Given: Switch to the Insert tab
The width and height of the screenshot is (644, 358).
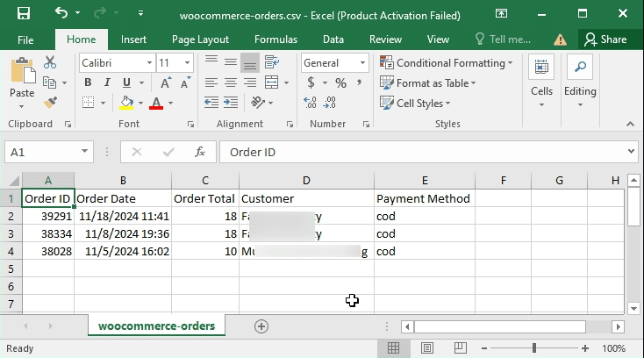Looking at the screenshot, I should coord(133,39).
